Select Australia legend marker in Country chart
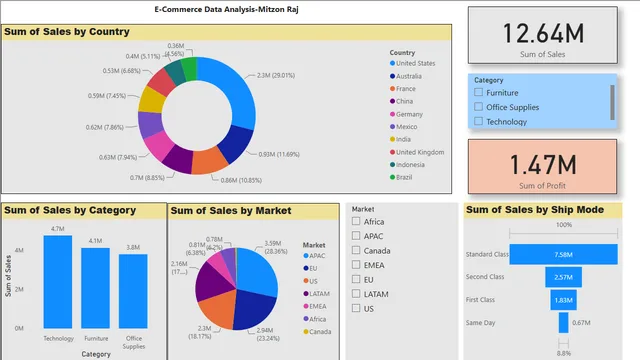Image resolution: width=640 pixels, height=360 pixels. click(x=392, y=76)
